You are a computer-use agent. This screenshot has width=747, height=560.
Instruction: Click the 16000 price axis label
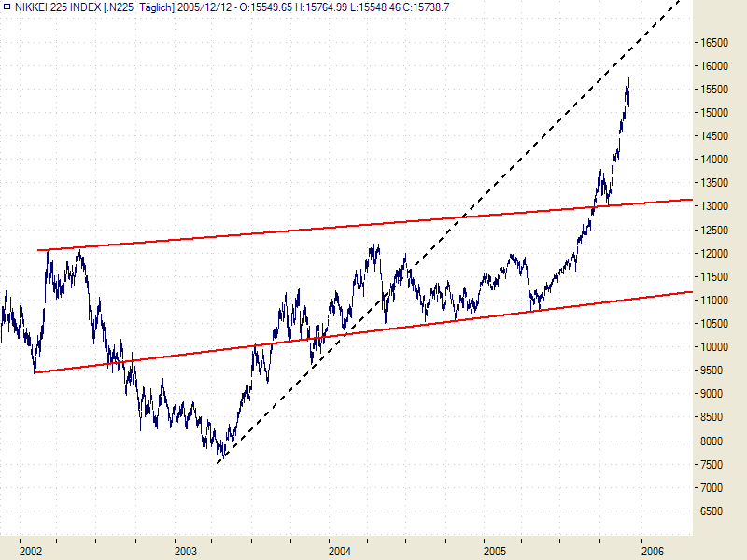click(x=714, y=66)
